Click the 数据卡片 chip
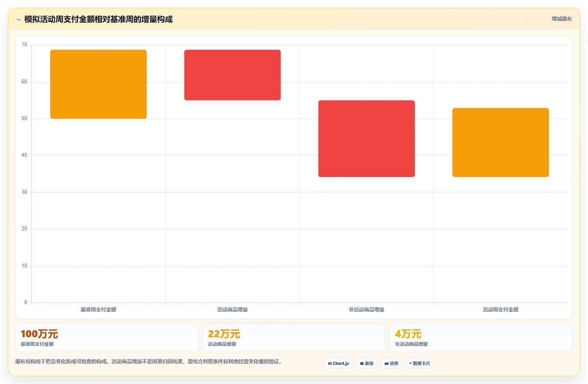 pos(419,363)
